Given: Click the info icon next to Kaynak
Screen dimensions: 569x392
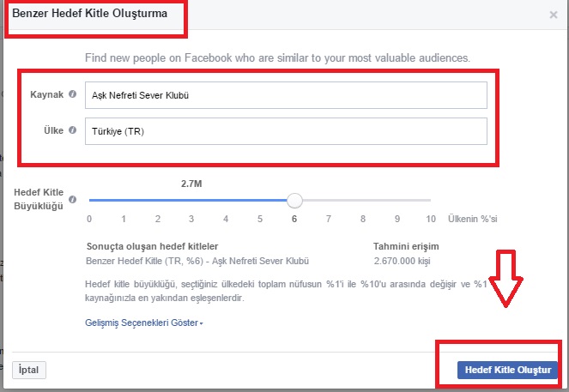Looking at the screenshot, I should click(73, 94).
